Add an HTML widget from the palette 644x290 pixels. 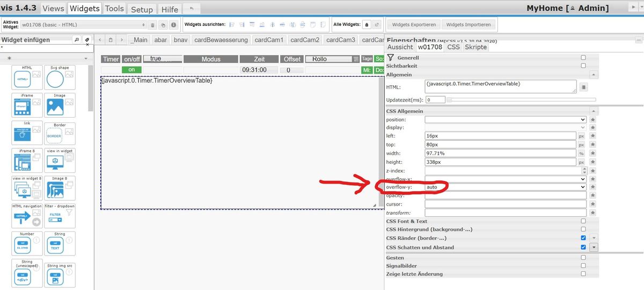pos(27,78)
